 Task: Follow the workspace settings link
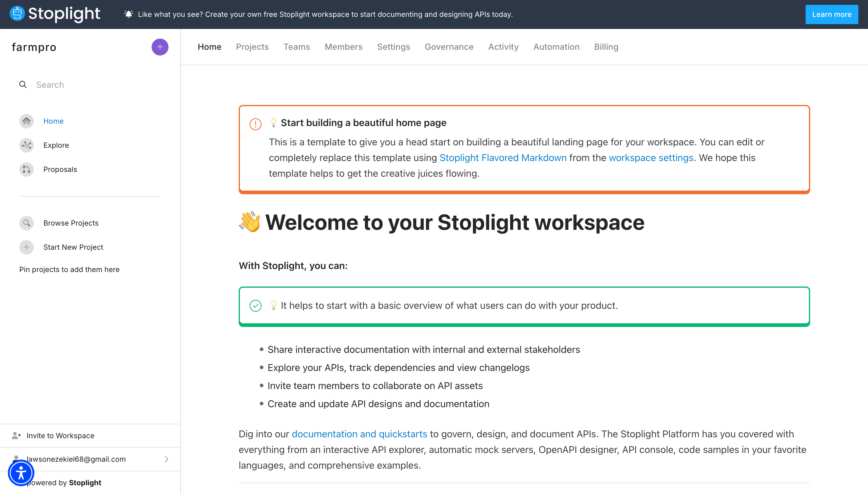tap(651, 158)
